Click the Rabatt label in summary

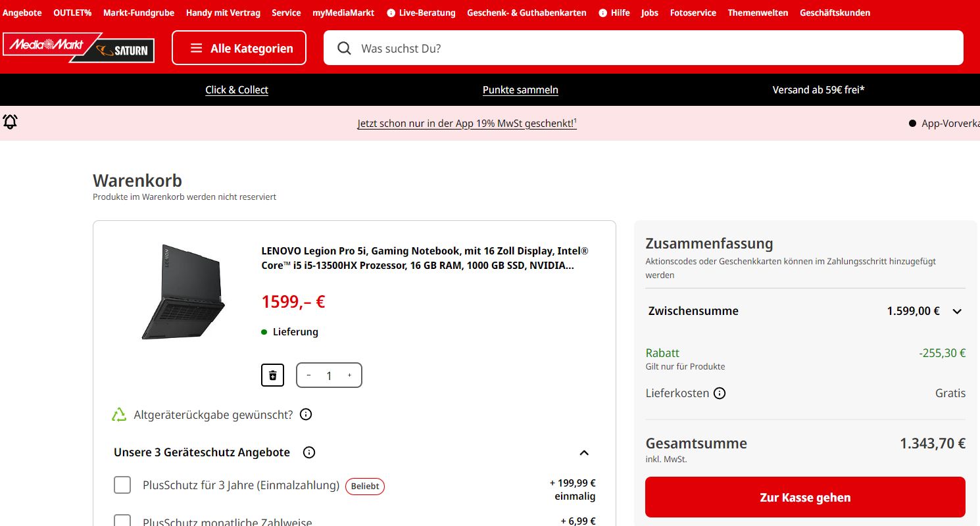click(662, 353)
